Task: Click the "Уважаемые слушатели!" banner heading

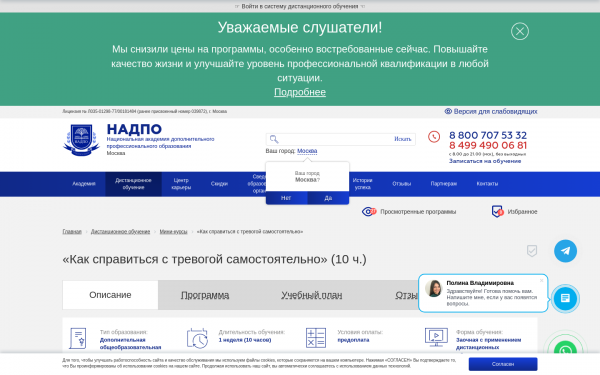Action: (x=300, y=28)
